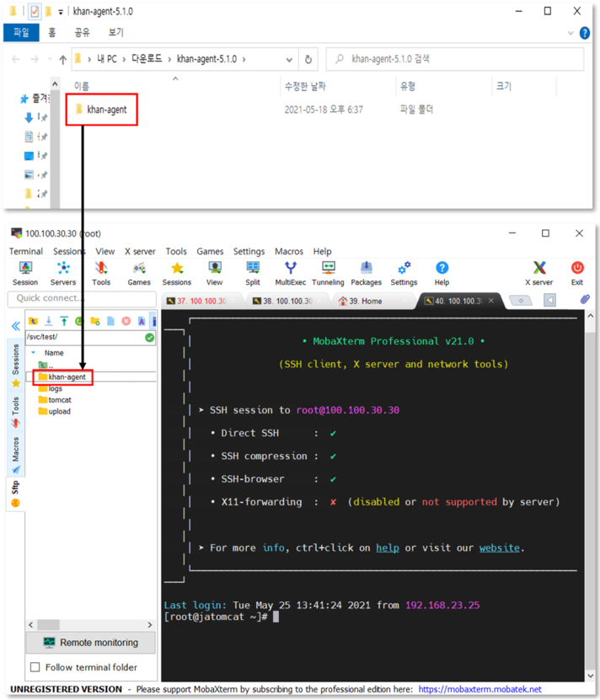Viewport: 600px width, 700px height.
Task: Click the red delete icon in SFTP toolbar
Action: [x=126, y=321]
